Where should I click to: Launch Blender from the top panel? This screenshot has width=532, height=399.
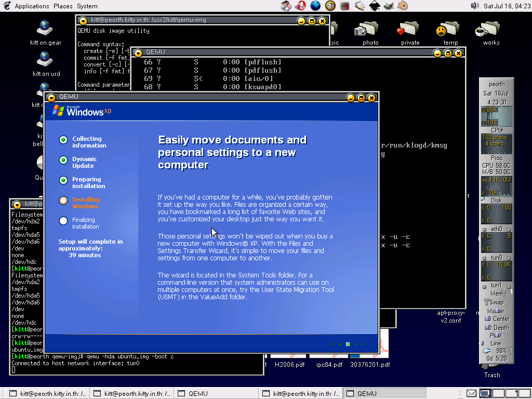[403, 6]
